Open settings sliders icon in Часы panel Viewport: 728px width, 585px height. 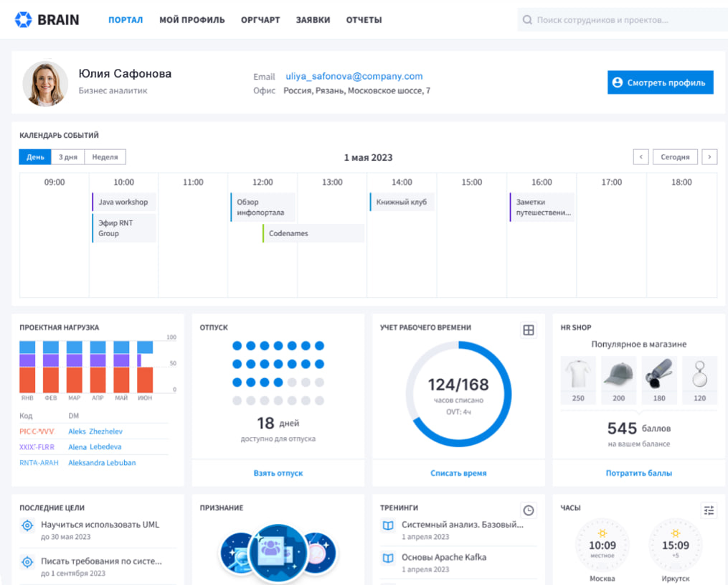point(709,510)
